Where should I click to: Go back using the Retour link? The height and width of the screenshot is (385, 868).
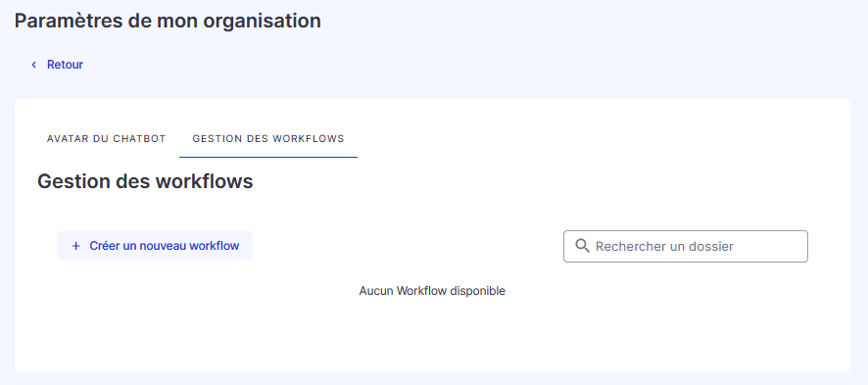pyautogui.click(x=57, y=65)
